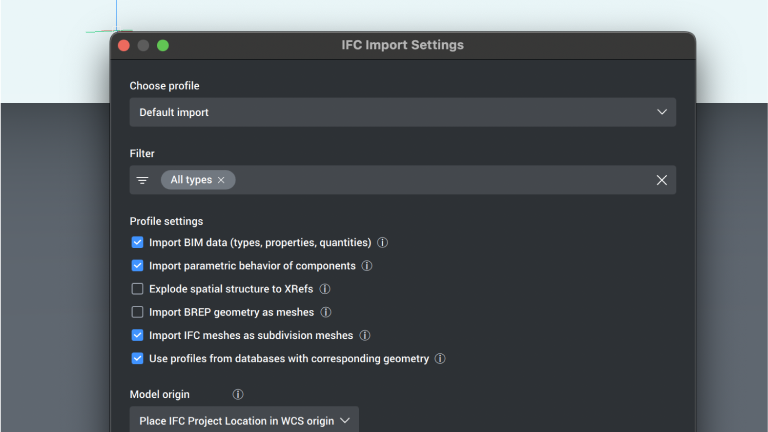Remove the All types filter chip
768x432 pixels.
[221, 180]
